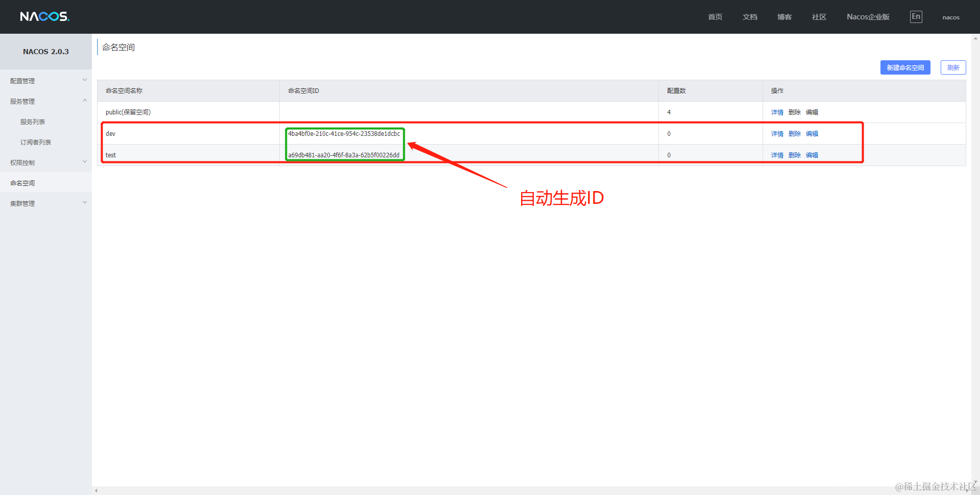Image resolution: width=980 pixels, height=495 pixels.
Task: Open Nacos企业版 link
Action: pyautogui.click(x=868, y=17)
